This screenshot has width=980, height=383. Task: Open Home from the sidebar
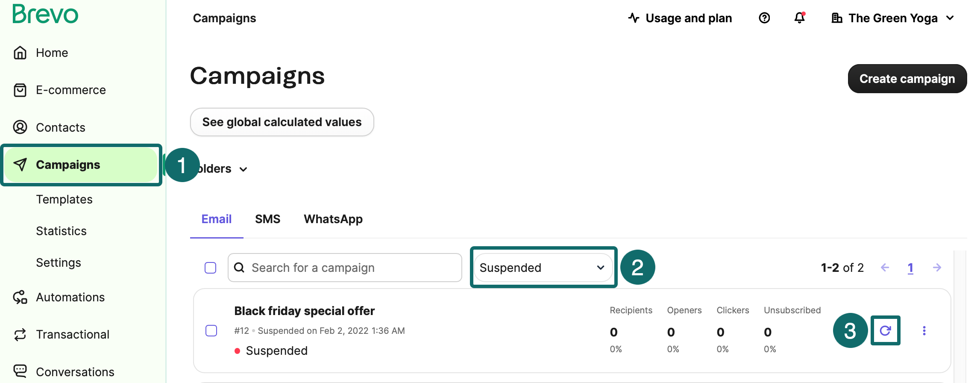52,53
